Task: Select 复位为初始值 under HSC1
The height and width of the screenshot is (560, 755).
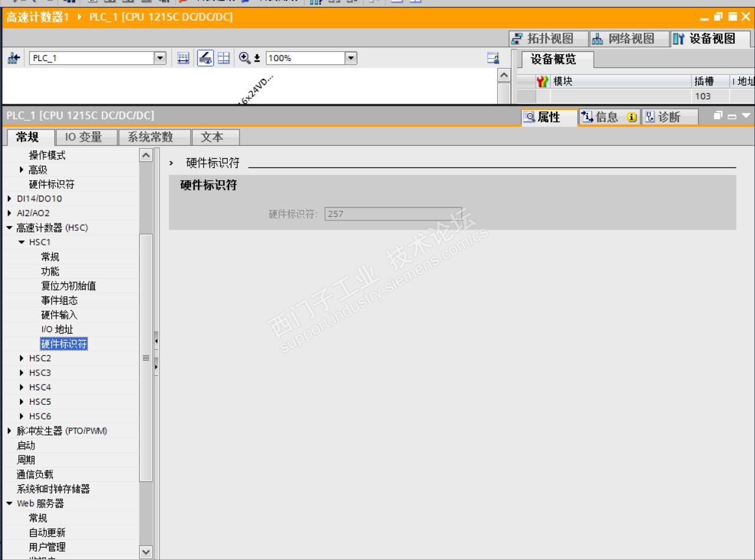Action: 68,286
